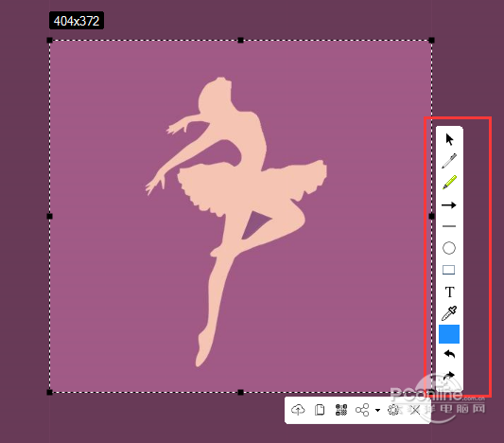The width and height of the screenshot is (504, 443).
Task: Upload screenshot to cloud
Action: (x=298, y=410)
